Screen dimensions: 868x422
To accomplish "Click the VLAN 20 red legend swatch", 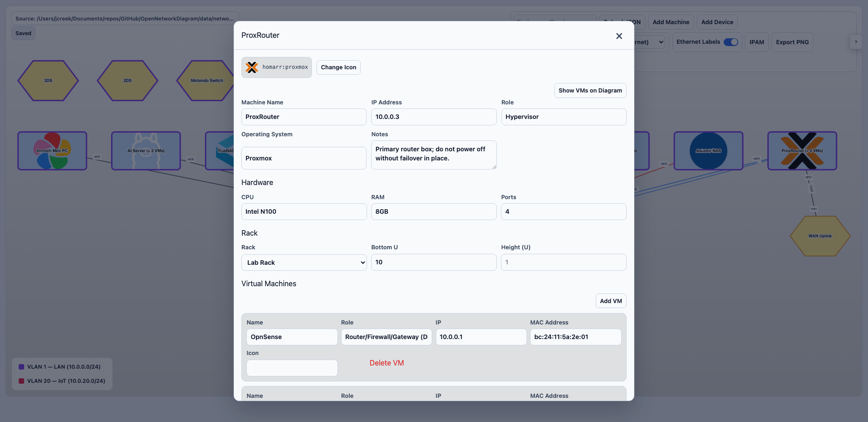I will point(21,381).
